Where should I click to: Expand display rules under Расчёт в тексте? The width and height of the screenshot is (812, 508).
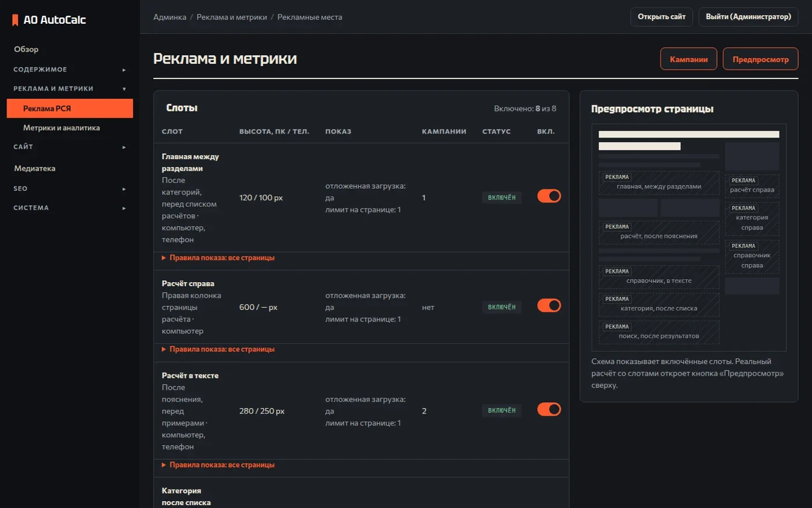219,465
